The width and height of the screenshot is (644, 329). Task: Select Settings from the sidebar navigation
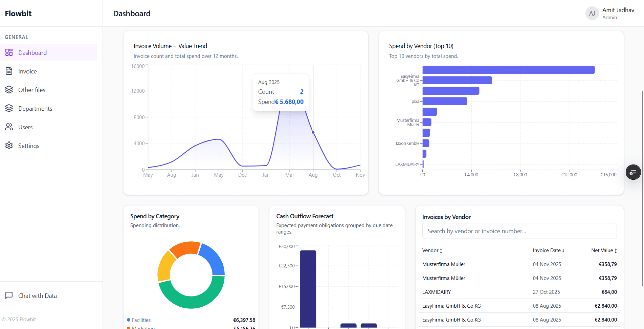29,146
